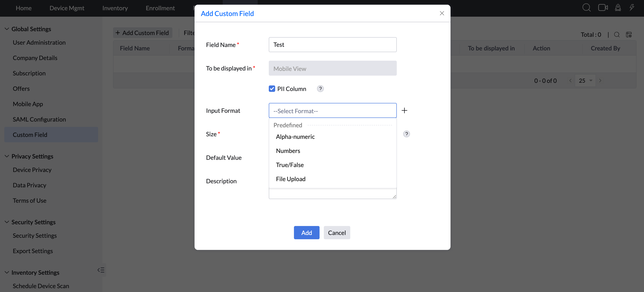644x292 pixels.
Task: Click Add Custom Field toolbar button
Action: 142,33
